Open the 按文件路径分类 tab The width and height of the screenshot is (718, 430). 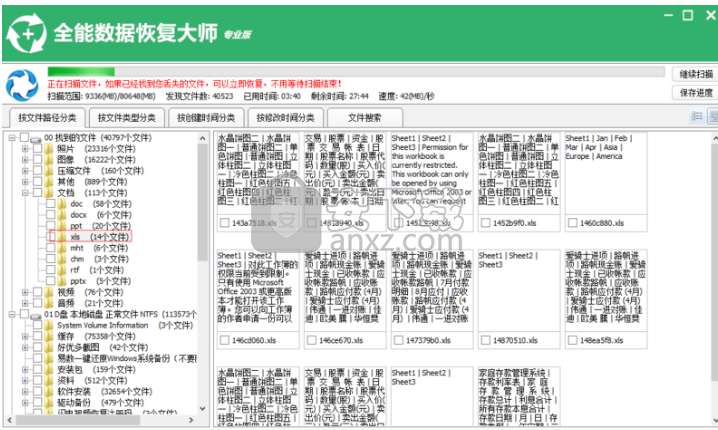click(x=47, y=118)
